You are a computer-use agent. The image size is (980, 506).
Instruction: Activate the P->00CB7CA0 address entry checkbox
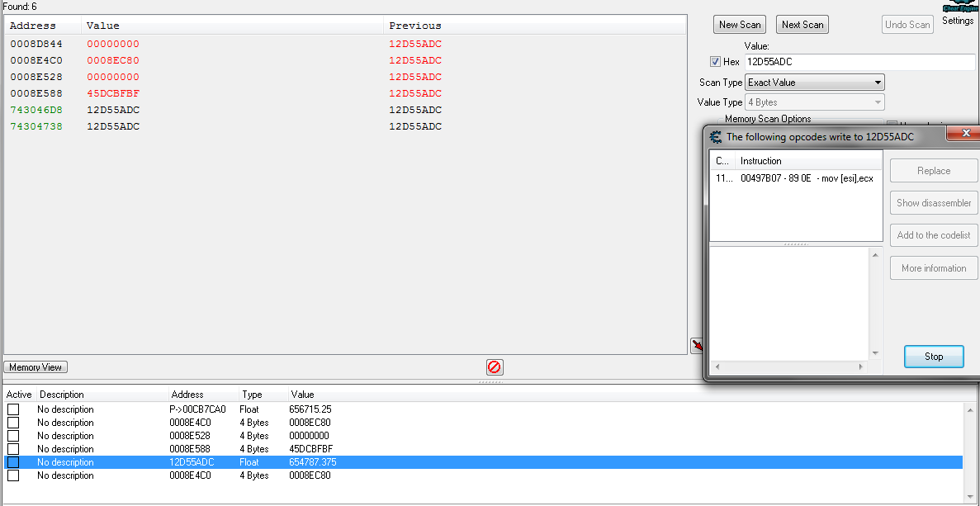click(x=13, y=409)
